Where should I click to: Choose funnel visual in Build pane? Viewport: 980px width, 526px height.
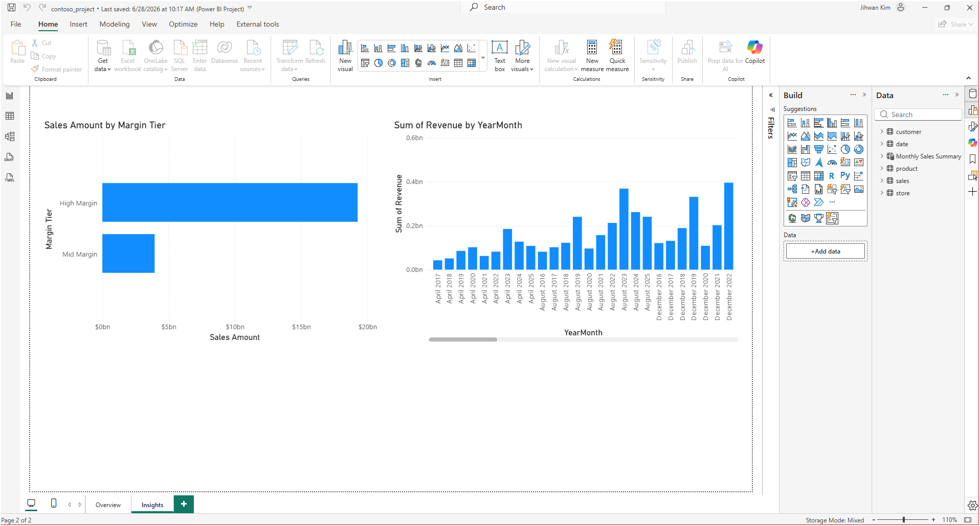click(819, 149)
